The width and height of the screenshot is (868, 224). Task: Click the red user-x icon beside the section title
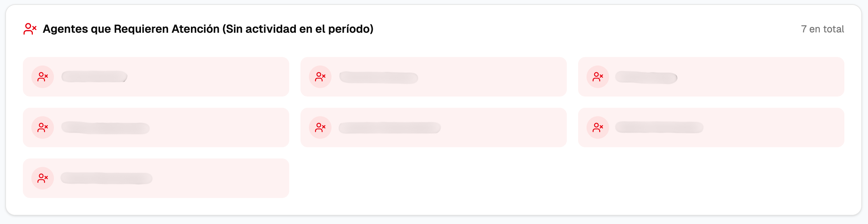[x=30, y=29]
